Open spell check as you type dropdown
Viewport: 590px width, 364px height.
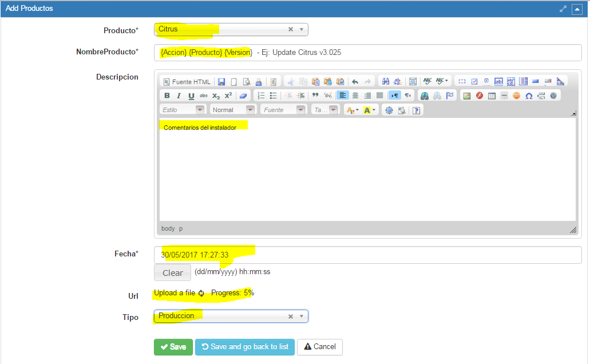click(x=442, y=81)
